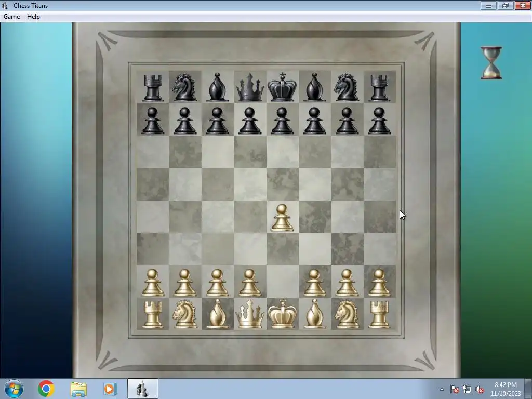Open the Action Center flag icon
This screenshot has width=532, height=399.
tap(454, 389)
